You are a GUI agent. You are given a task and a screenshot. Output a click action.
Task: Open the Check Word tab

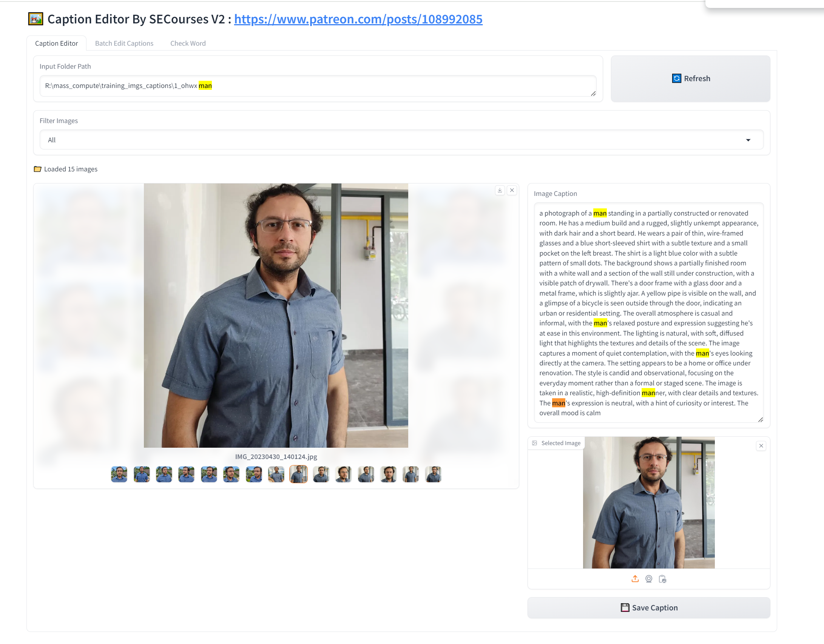click(188, 43)
